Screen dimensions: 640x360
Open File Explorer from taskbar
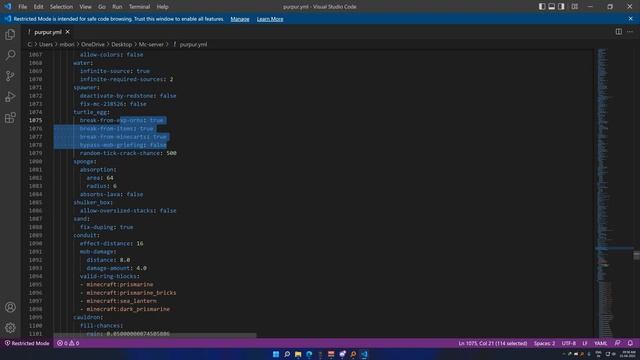298,354
